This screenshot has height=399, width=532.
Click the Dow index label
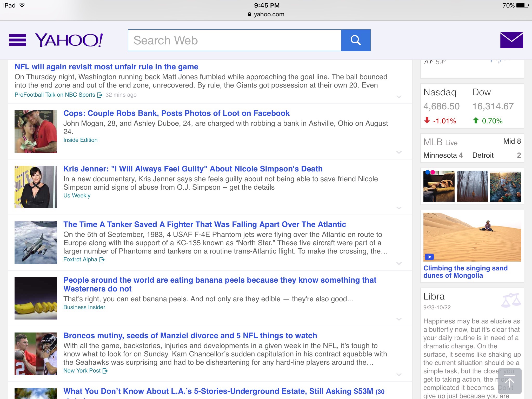pos(482,92)
